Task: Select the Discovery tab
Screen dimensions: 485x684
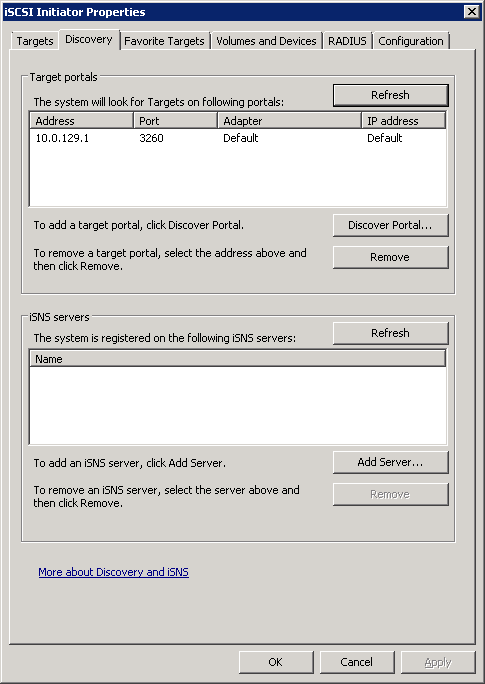Action: 89,40
